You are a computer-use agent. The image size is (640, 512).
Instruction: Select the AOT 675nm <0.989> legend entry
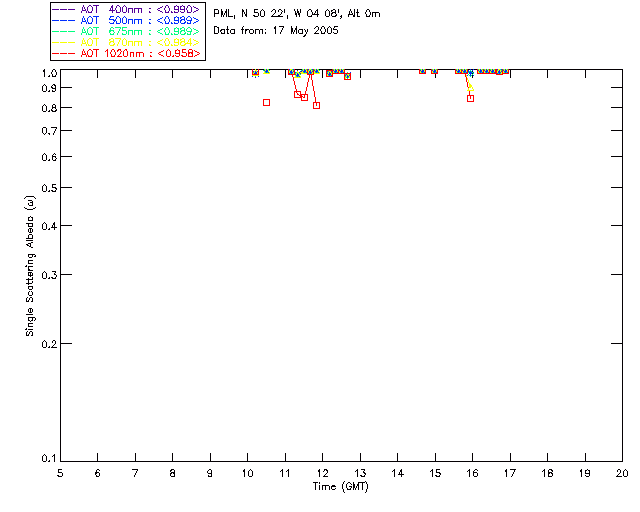click(126, 31)
